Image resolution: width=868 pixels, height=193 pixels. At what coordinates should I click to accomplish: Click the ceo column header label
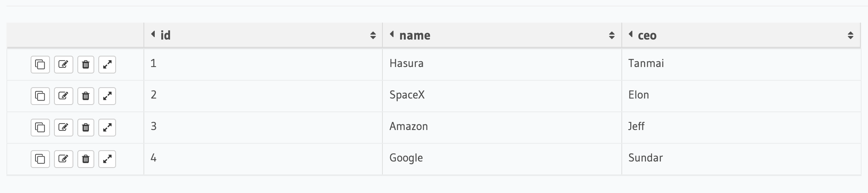(x=647, y=36)
